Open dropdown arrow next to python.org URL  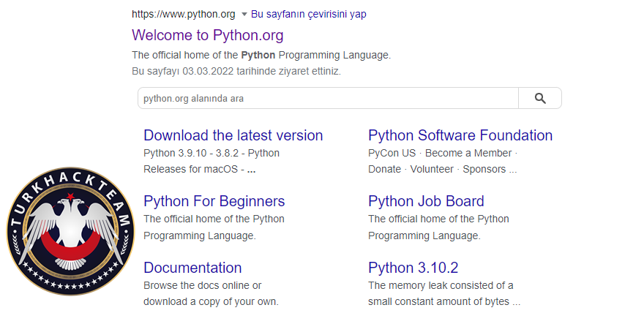pos(244,15)
